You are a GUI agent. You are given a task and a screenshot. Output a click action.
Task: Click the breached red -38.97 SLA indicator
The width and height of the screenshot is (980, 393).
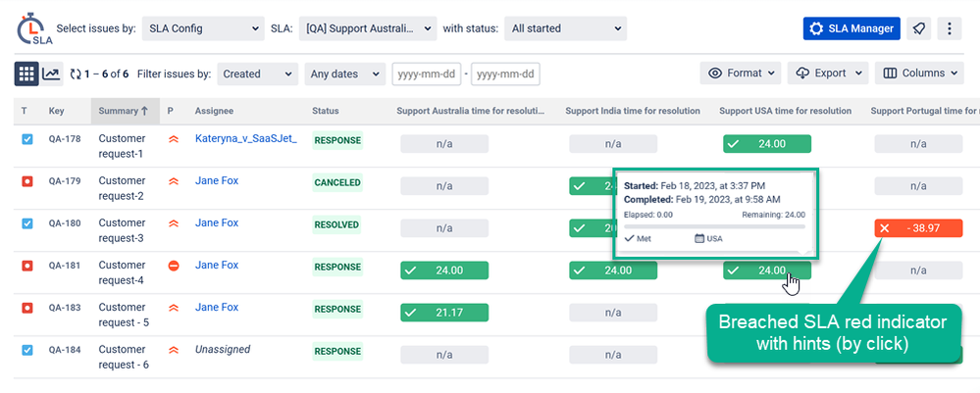pos(918,228)
